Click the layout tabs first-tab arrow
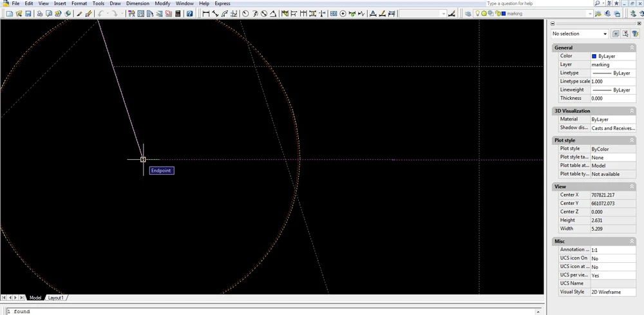The width and height of the screenshot is (644, 315). click(4, 298)
